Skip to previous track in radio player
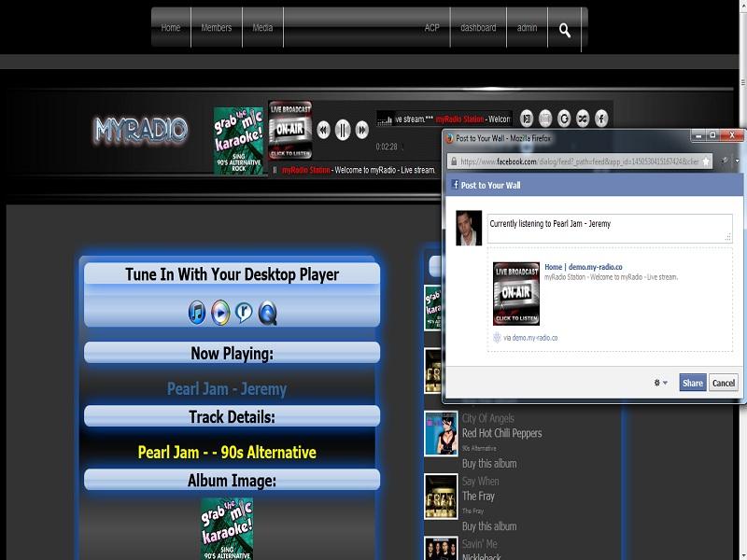Screen dimensions: 747x560 point(323,130)
